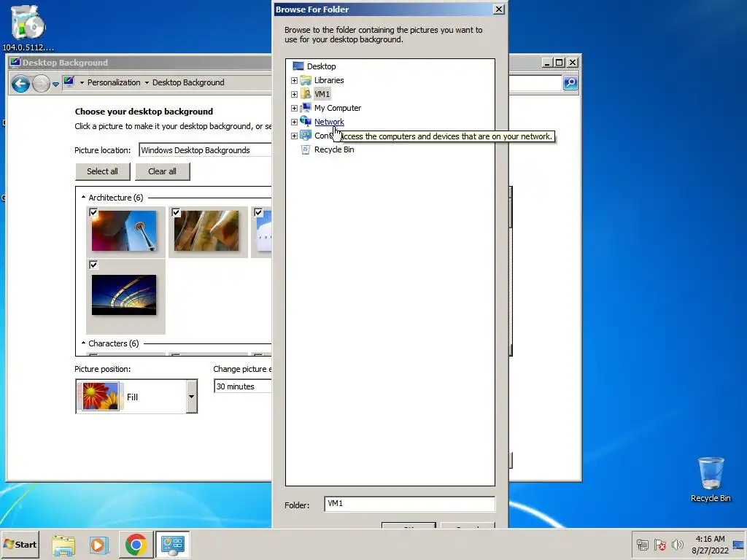747x560 pixels.
Task: Click the clock showing 4:16 AM
Action: tap(710, 539)
